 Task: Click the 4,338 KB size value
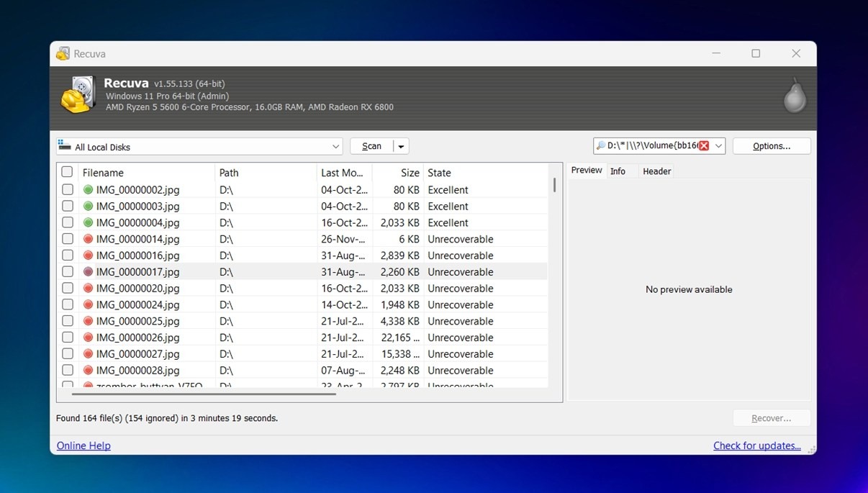pyautogui.click(x=399, y=321)
